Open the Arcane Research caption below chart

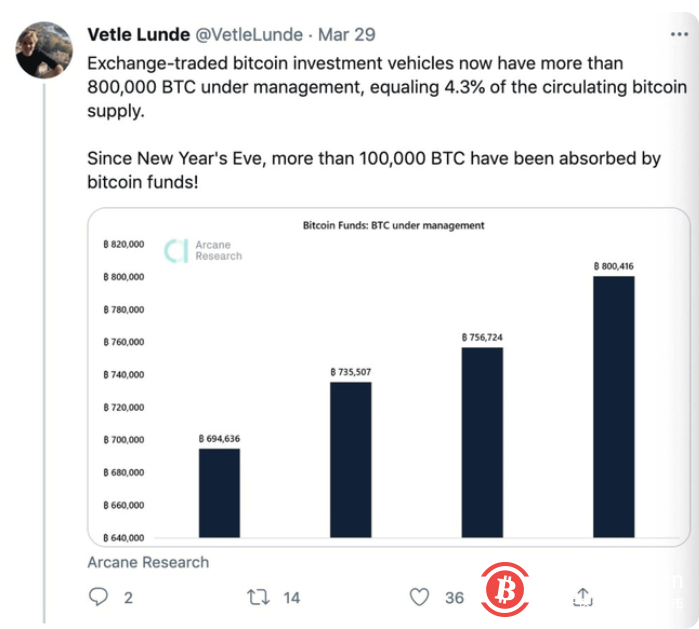click(x=148, y=562)
